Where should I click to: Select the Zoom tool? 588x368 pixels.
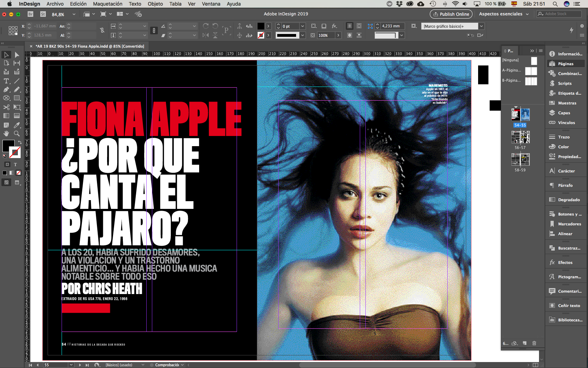point(17,134)
